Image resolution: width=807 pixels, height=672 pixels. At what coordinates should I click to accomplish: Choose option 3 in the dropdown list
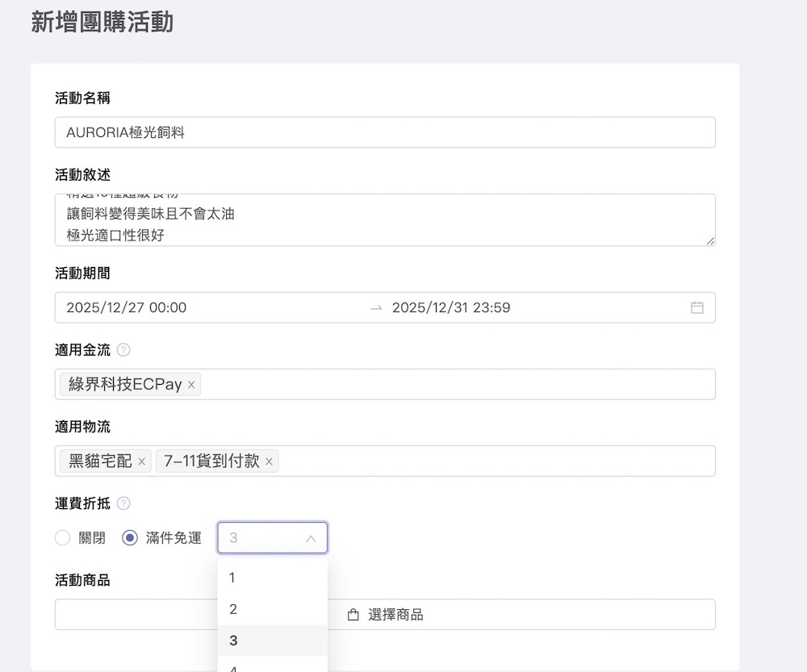[x=272, y=641]
